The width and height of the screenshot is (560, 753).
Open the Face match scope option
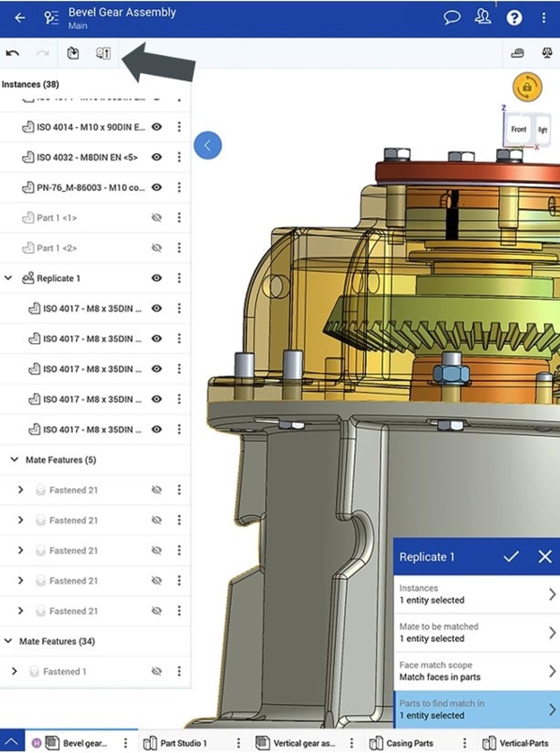477,671
